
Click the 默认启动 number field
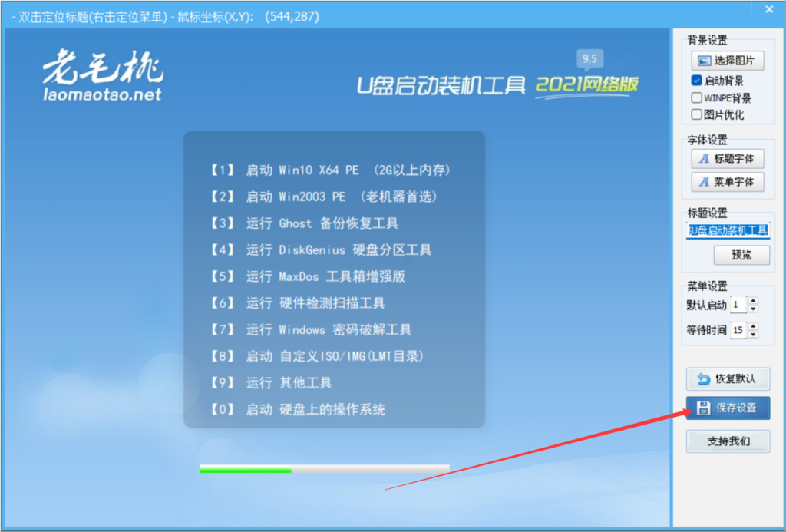(738, 305)
